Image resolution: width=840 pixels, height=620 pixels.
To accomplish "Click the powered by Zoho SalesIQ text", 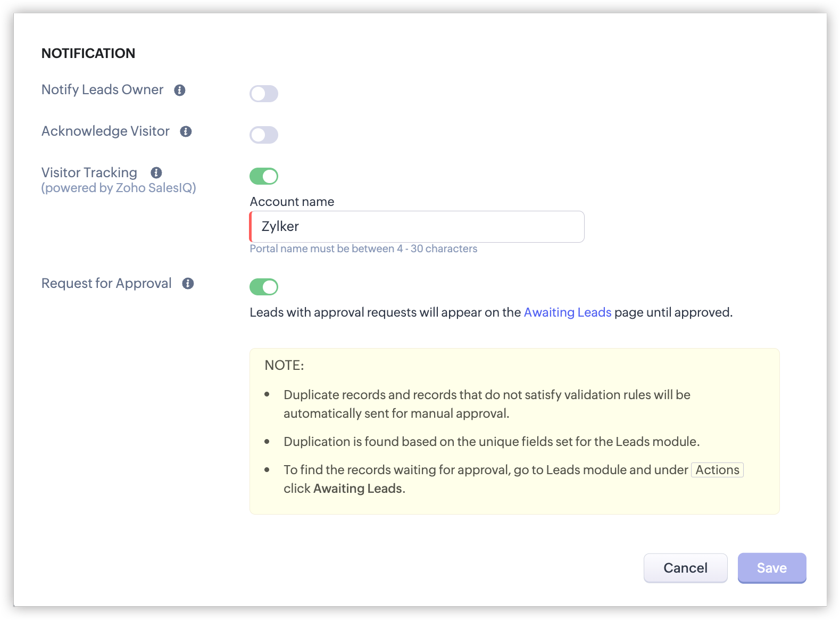I will click(119, 188).
